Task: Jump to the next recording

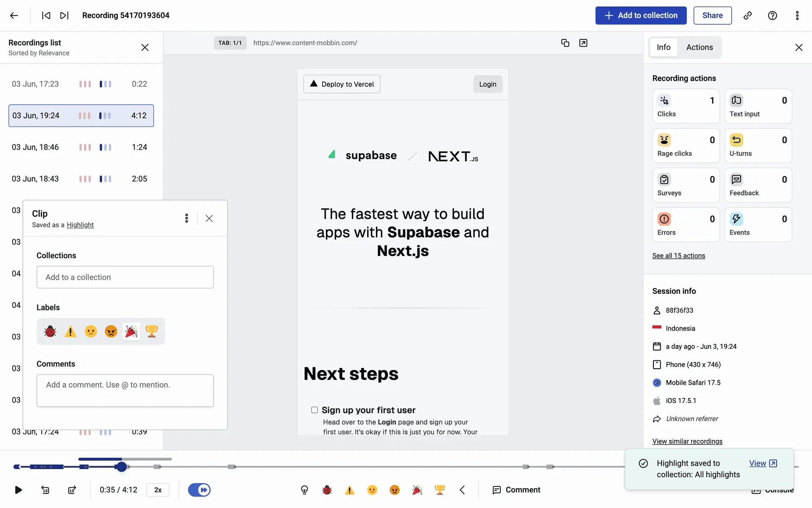Action: [x=64, y=16]
